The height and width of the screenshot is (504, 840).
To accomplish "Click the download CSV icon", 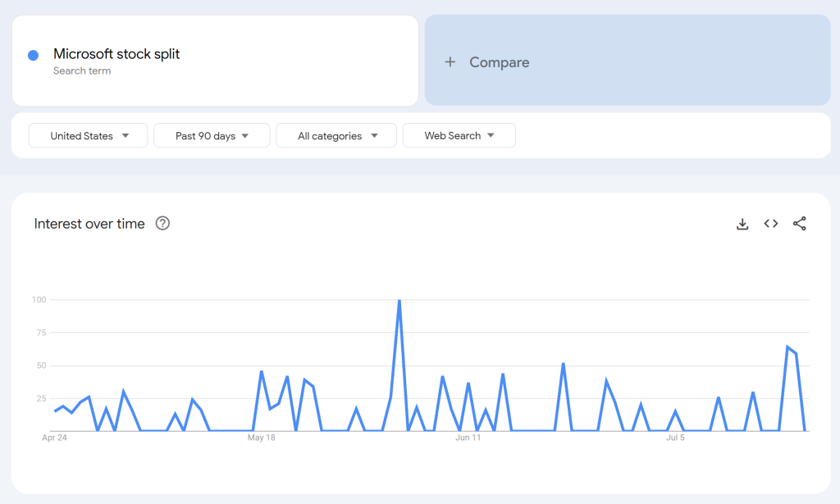I will coord(742,224).
